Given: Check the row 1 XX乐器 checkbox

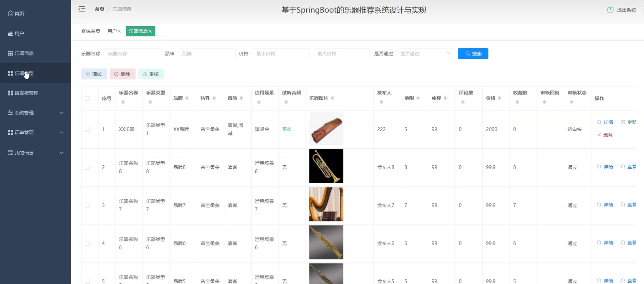Looking at the screenshot, I should click(87, 129).
